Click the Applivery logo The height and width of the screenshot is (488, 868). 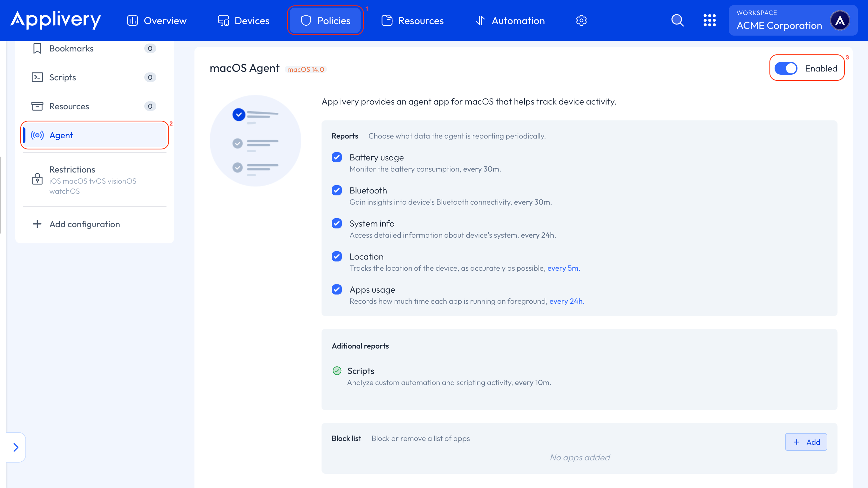[56, 20]
